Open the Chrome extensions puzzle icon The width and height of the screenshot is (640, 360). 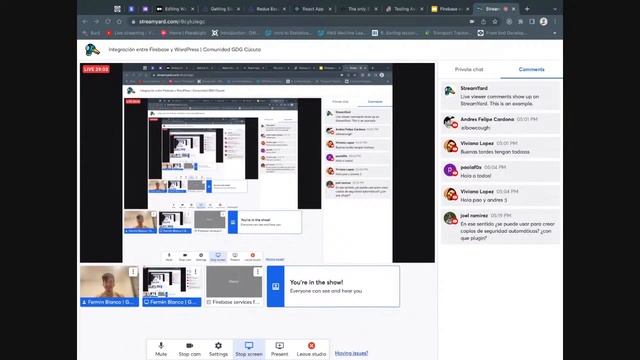pos(520,22)
